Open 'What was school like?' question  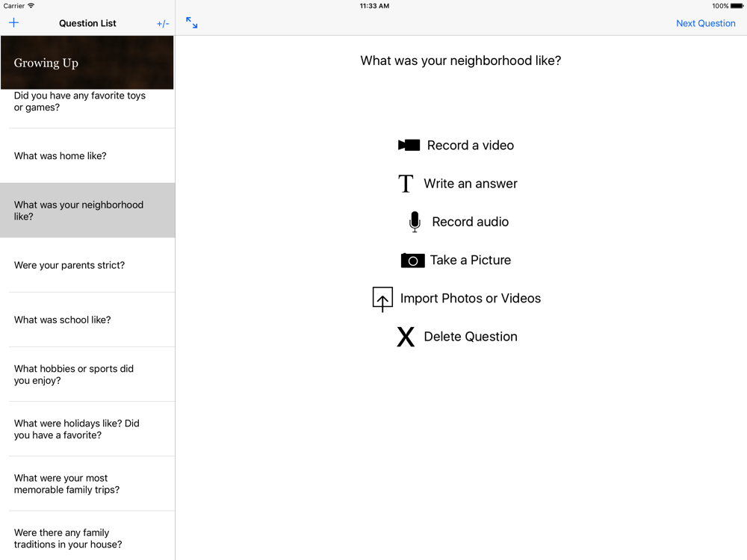coord(87,320)
